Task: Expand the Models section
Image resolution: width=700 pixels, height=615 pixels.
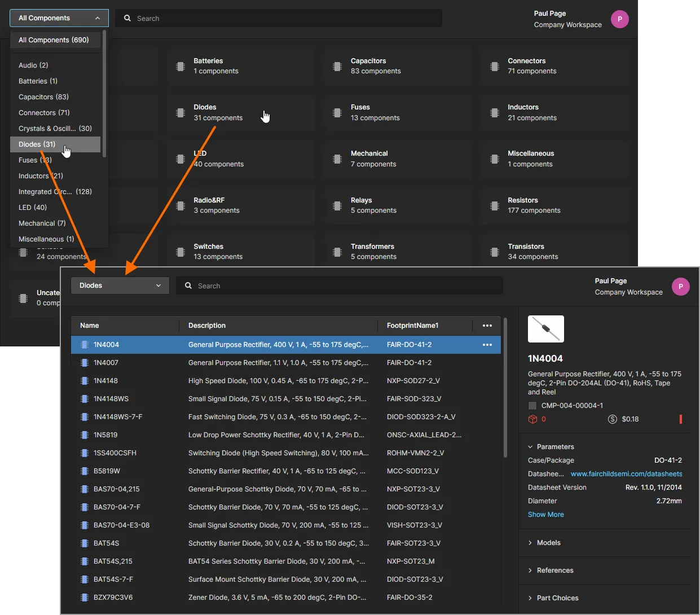Action: (544, 542)
